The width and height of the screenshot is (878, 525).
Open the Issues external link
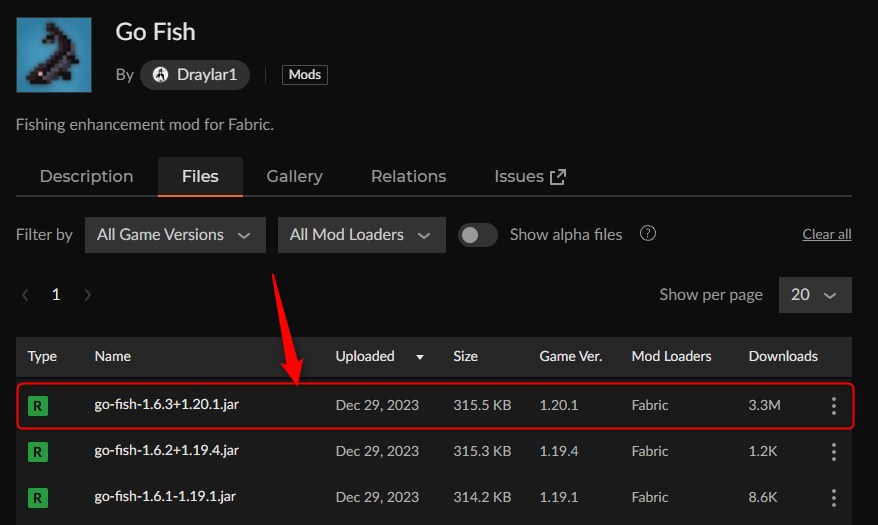530,177
